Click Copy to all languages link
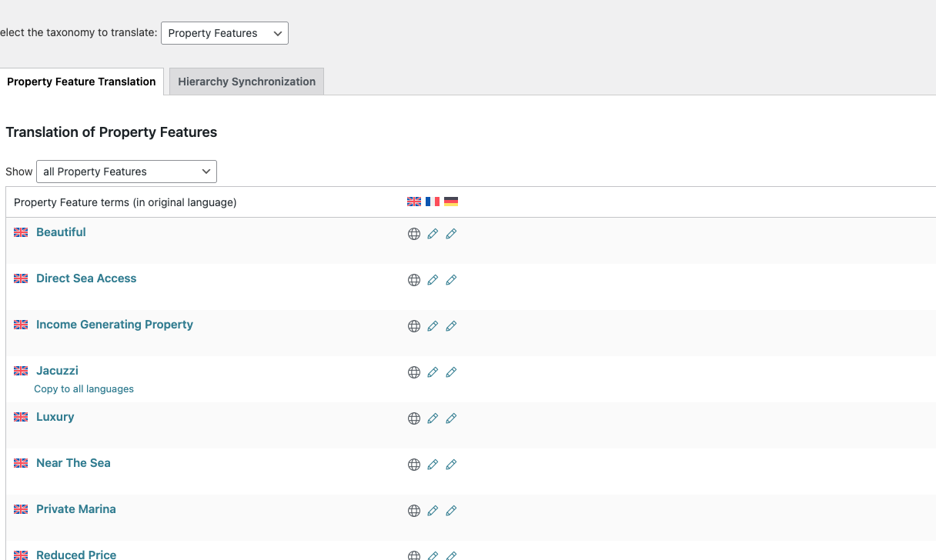The height and width of the screenshot is (560, 936). [84, 389]
